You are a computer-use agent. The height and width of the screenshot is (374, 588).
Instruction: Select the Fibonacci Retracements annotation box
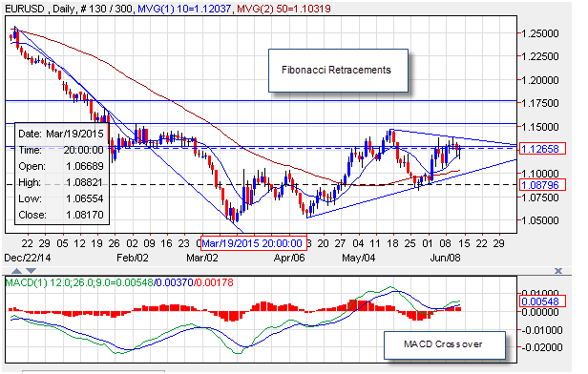338,71
